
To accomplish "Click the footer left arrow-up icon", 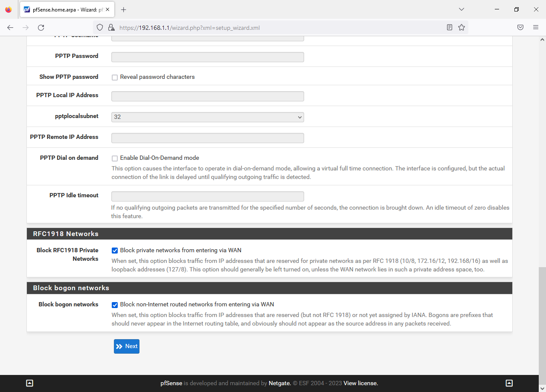I will 29,383.
